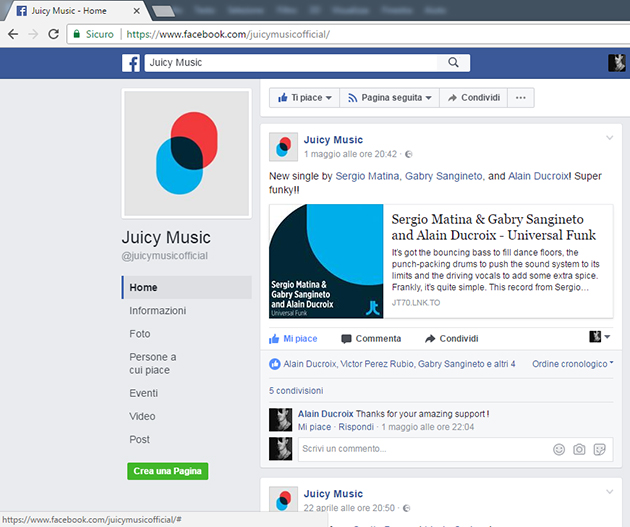Click the browser back arrow

13,34
